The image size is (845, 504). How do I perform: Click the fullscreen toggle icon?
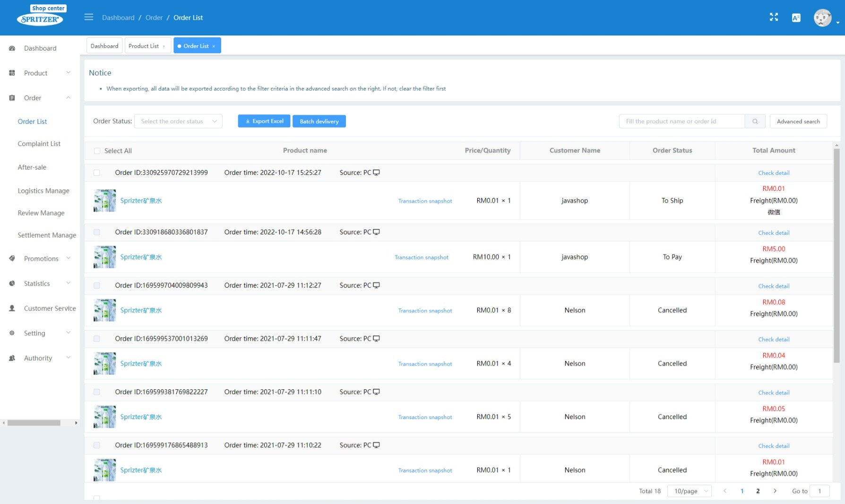pos(774,17)
